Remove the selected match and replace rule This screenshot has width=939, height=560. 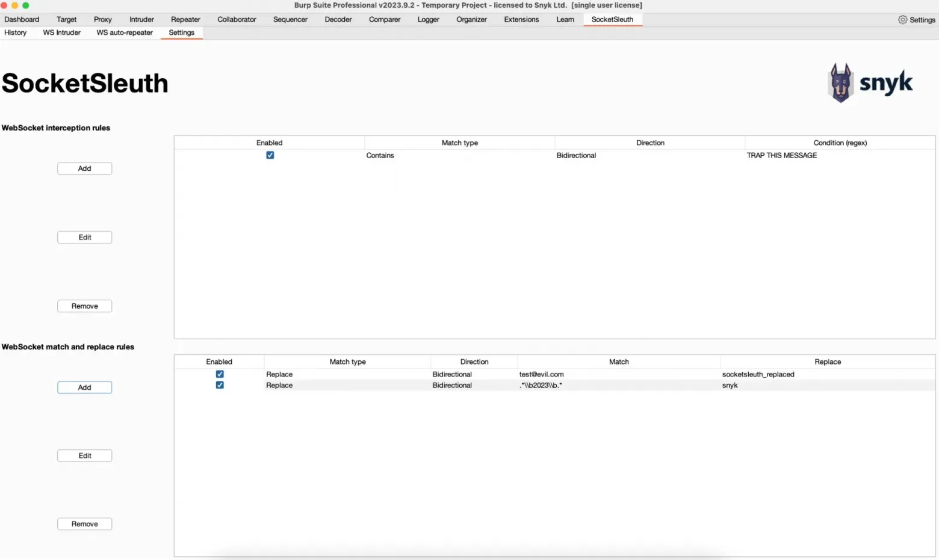(85, 524)
